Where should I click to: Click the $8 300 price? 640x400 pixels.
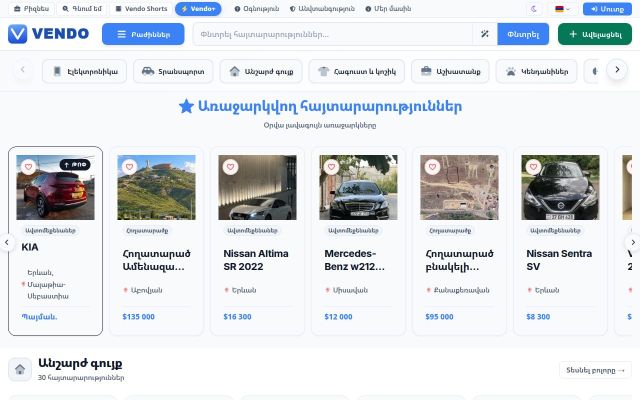[x=538, y=317]
